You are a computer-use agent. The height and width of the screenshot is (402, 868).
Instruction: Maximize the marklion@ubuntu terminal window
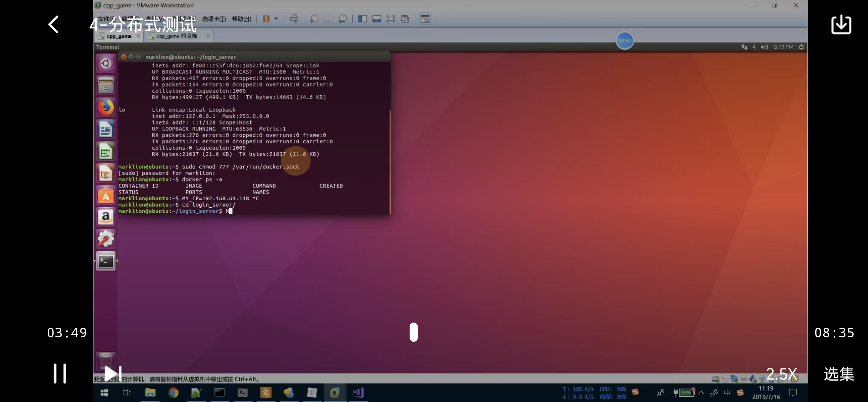138,57
